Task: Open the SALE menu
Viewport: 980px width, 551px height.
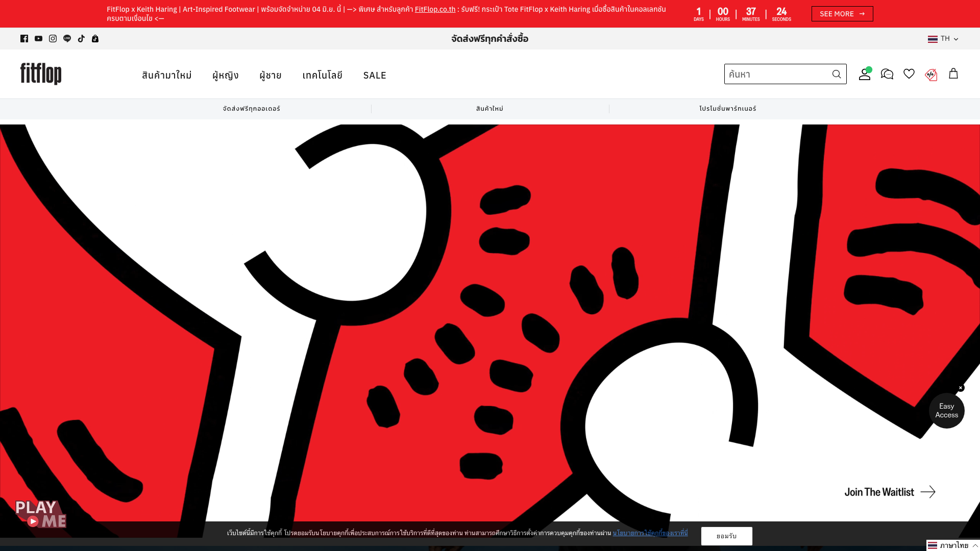Action: coord(375,76)
